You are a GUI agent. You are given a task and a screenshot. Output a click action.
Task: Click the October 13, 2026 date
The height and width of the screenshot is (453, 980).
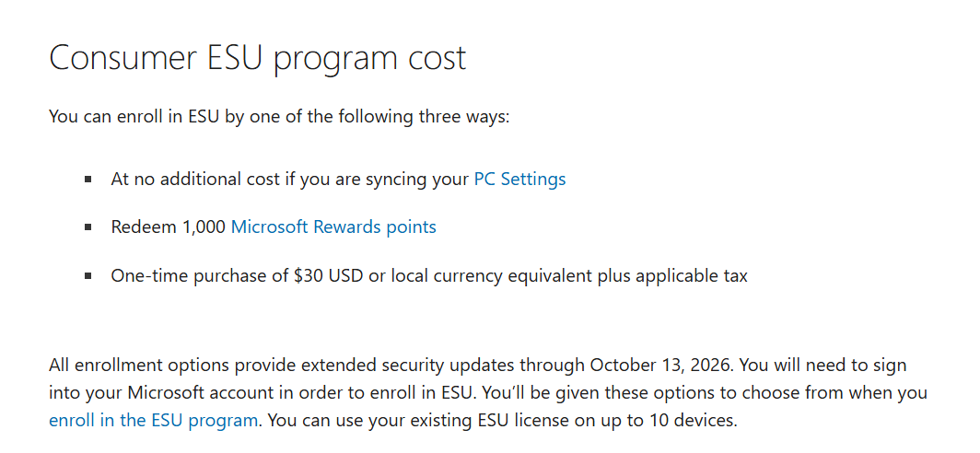tap(657, 365)
